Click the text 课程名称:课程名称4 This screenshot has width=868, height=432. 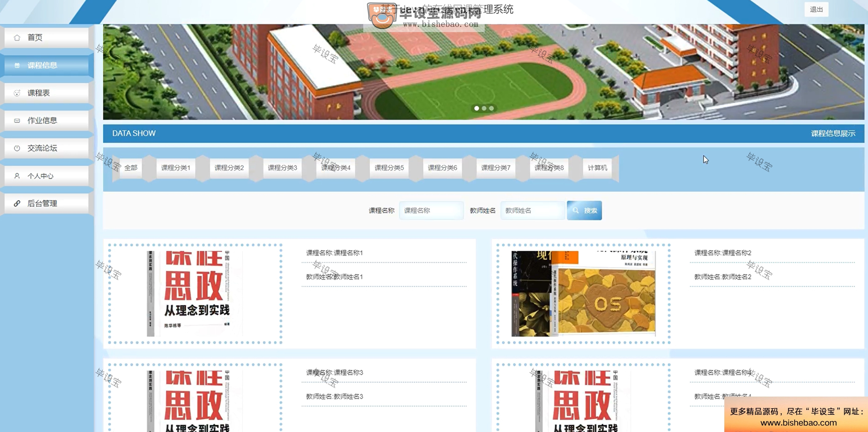click(x=723, y=373)
